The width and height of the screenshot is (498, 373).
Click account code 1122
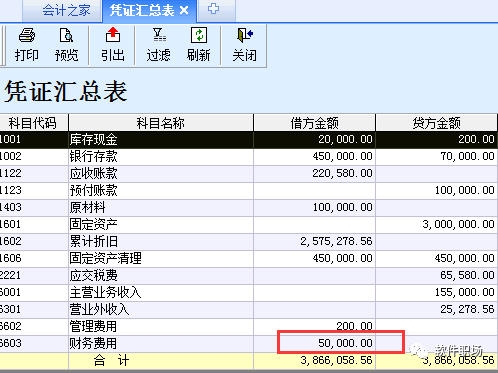point(11,173)
